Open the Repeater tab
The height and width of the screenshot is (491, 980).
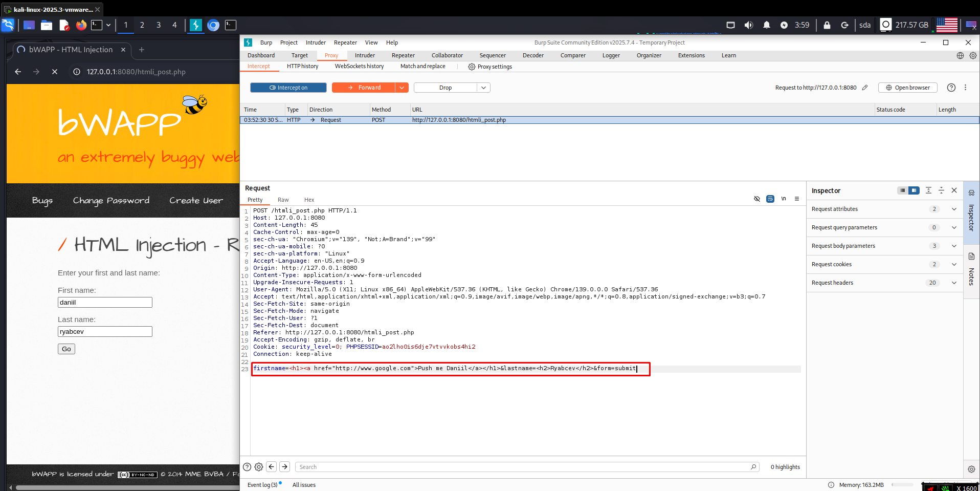coord(403,55)
